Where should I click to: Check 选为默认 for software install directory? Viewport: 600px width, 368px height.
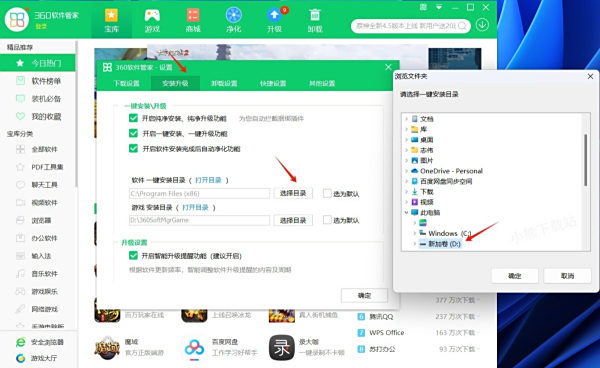(327, 194)
